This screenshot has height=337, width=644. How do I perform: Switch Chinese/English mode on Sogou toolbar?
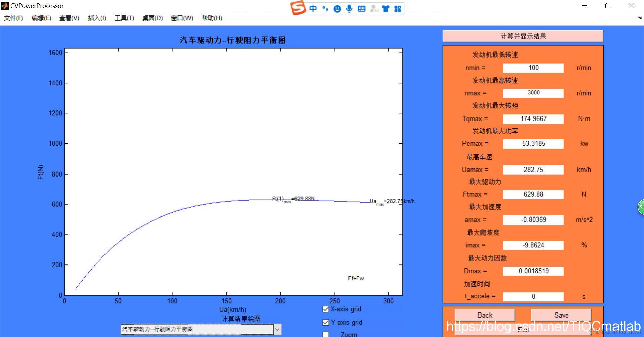[x=313, y=8]
